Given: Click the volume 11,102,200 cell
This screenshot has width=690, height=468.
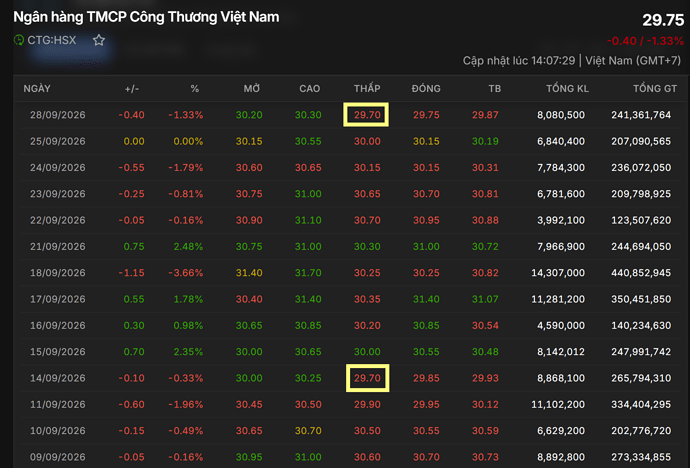Looking at the screenshot, I should point(558,405).
